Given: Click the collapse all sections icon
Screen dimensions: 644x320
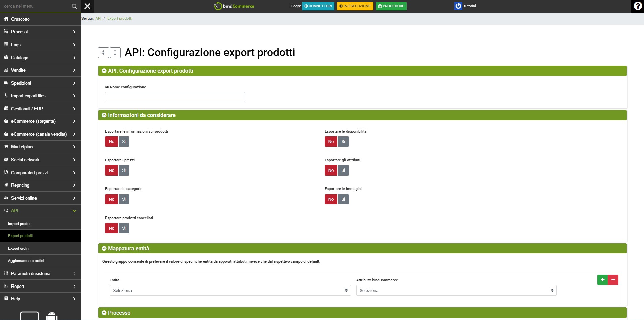Looking at the screenshot, I should (103, 52).
